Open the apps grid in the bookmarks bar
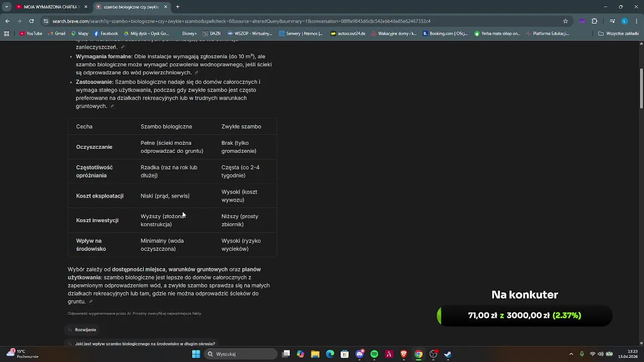 click(7, 34)
